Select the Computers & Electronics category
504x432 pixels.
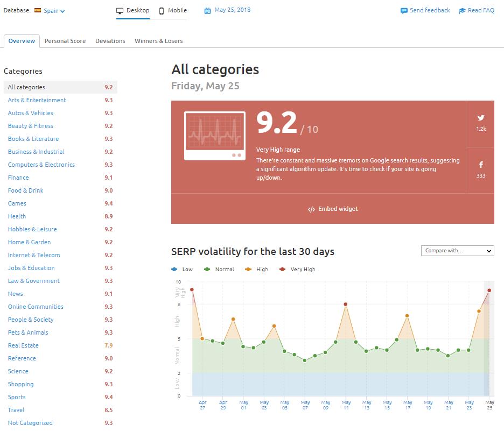[x=41, y=165]
